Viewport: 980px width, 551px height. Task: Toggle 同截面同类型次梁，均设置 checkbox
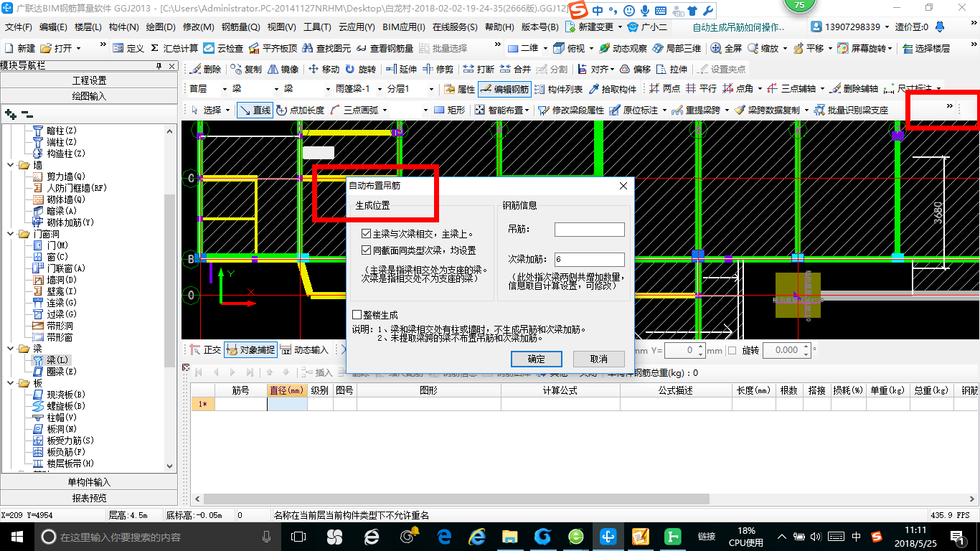pos(367,250)
